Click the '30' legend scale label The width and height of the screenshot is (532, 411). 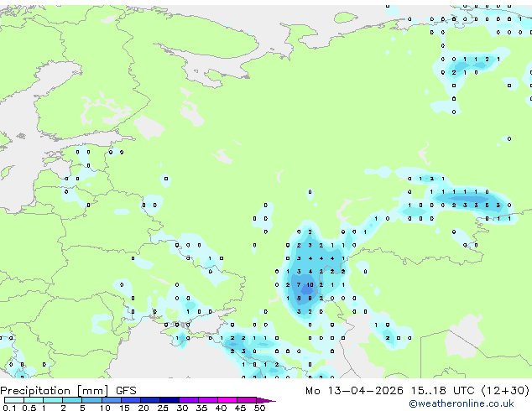click(182, 408)
